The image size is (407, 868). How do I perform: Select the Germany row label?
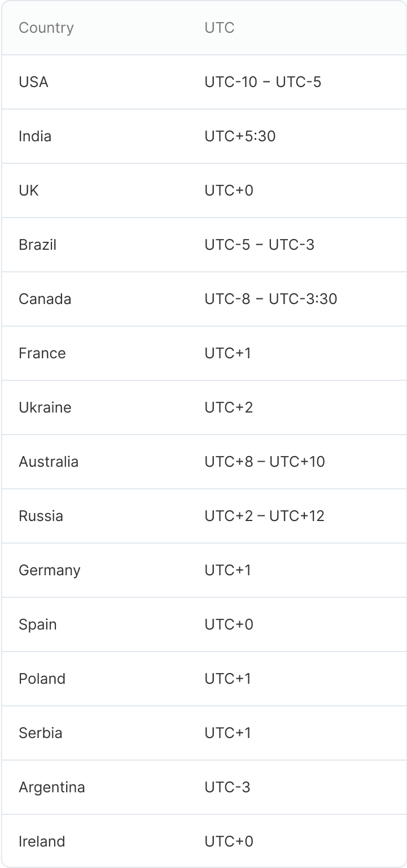pos(50,570)
